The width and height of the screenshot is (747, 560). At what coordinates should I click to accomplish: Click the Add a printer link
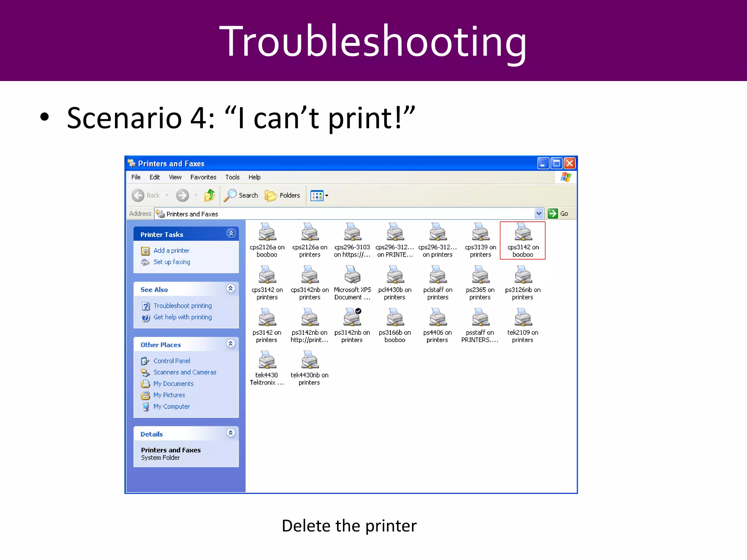tap(171, 250)
